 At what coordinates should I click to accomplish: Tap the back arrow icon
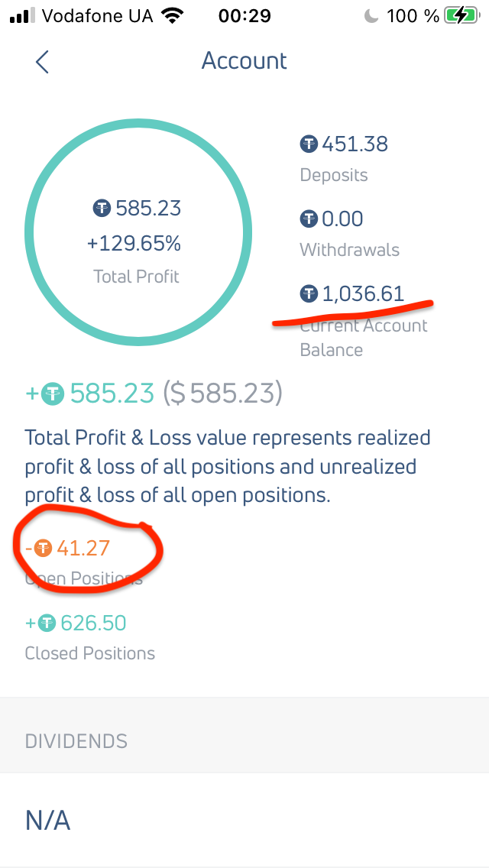coord(42,62)
